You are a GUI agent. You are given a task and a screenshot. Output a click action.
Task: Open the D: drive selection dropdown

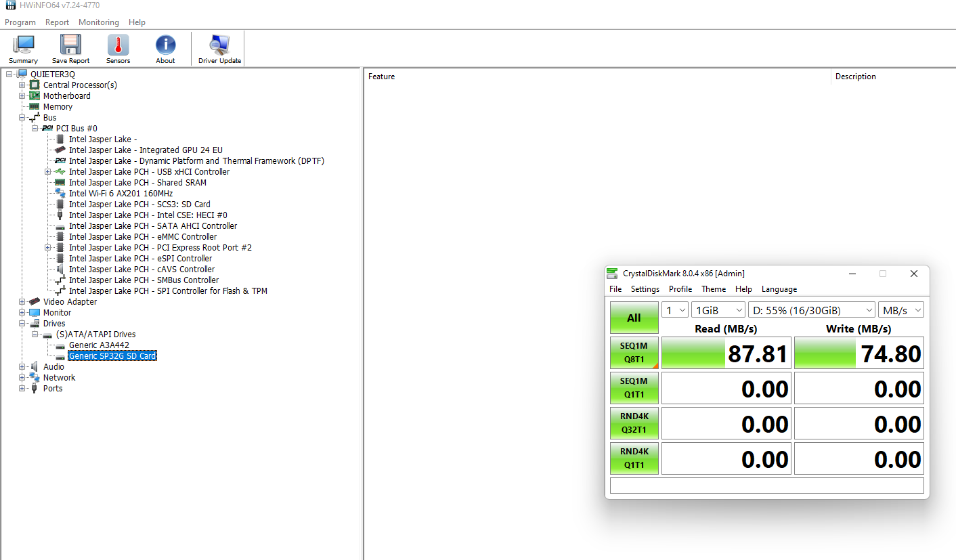point(812,310)
